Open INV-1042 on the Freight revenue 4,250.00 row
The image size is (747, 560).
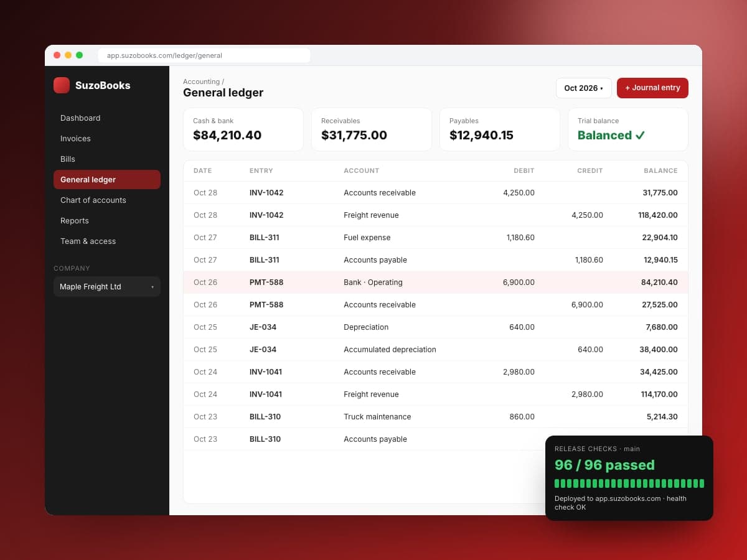click(266, 215)
